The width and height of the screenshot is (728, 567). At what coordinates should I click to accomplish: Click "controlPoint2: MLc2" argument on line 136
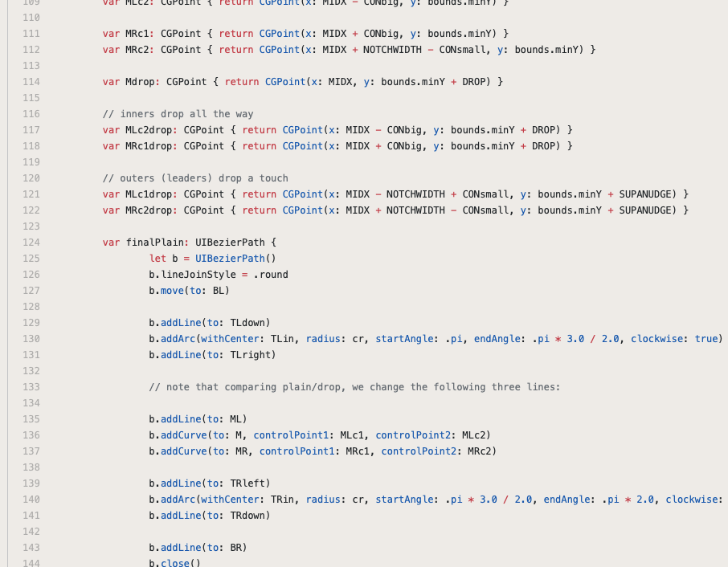click(431, 435)
